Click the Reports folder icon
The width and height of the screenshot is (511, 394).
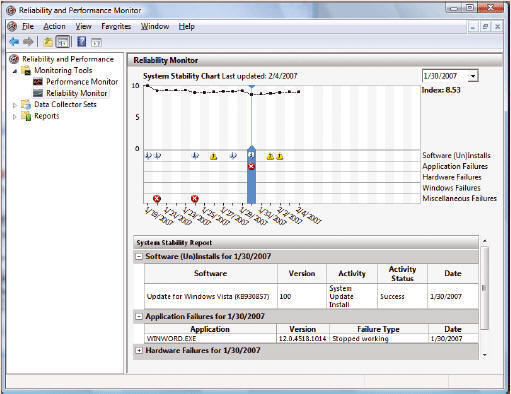click(x=26, y=116)
